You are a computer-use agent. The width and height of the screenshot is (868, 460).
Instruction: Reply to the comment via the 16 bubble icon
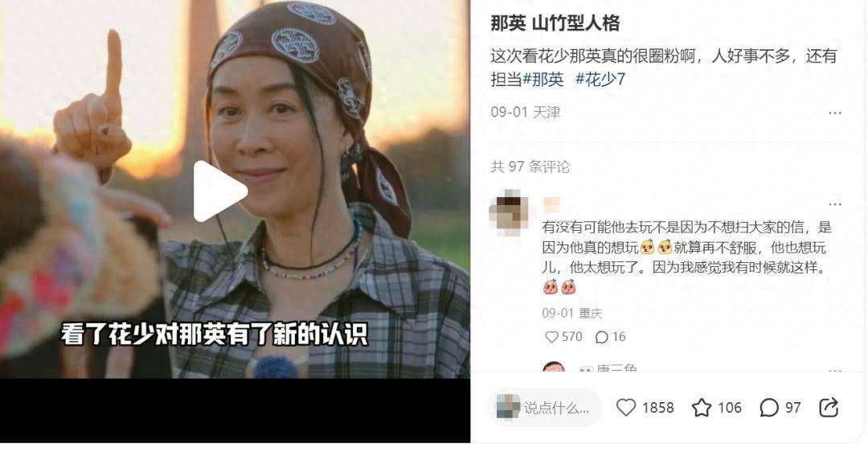pos(610,337)
